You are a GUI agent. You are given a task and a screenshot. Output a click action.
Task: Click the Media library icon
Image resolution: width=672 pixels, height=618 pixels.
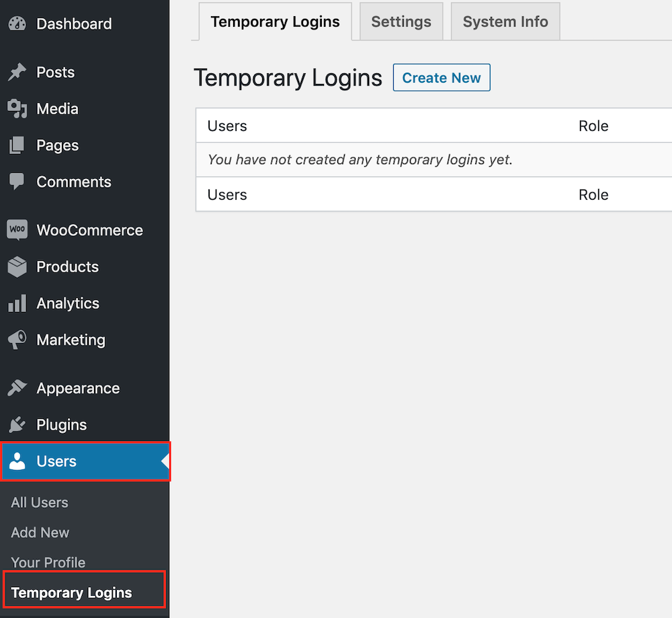17,109
